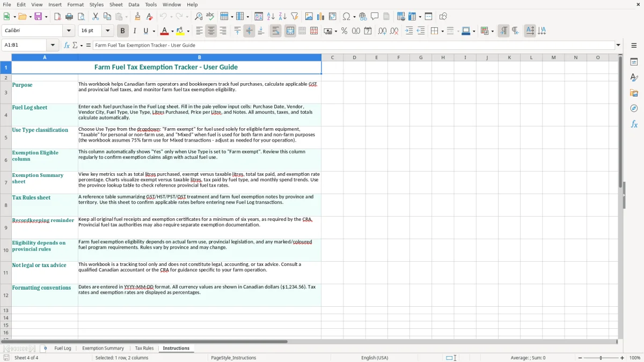Export directly as PDF
The height and width of the screenshot is (362, 644).
[x=57, y=17]
